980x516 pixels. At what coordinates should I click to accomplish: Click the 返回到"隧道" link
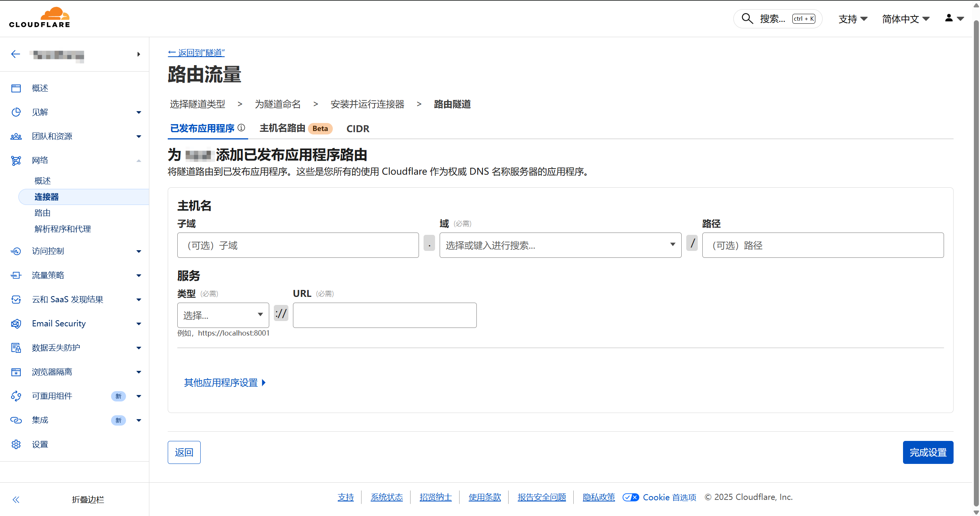point(196,52)
